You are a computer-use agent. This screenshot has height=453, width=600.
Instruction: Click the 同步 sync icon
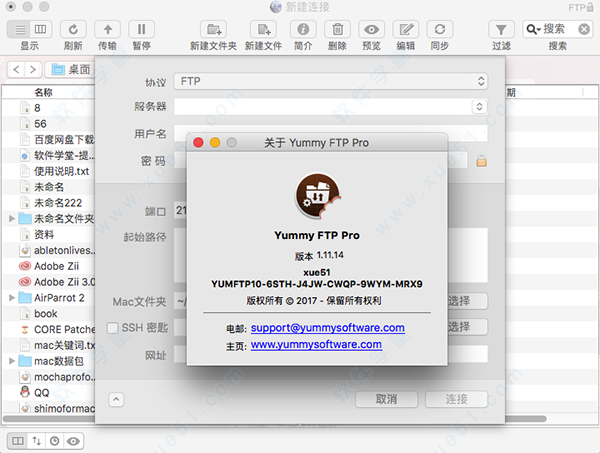[x=440, y=29]
